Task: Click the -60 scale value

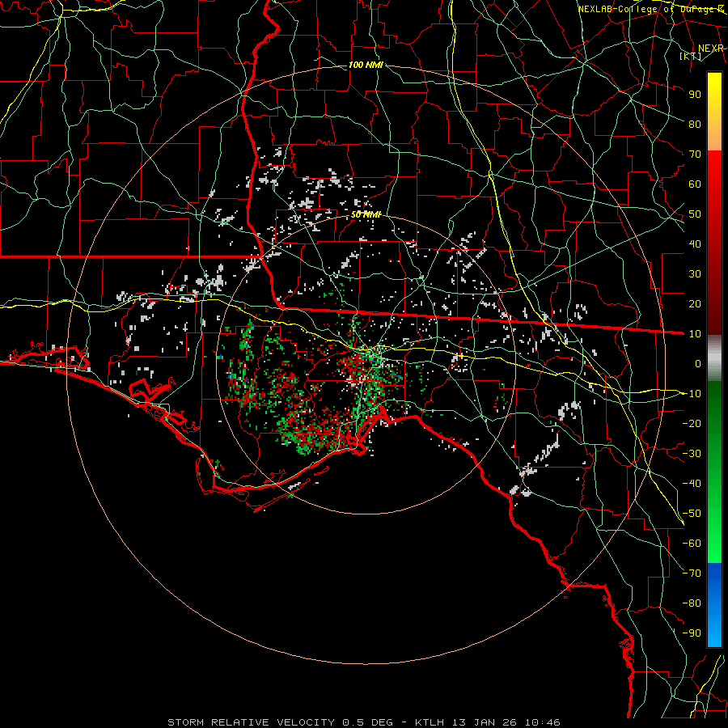Action: pos(692,544)
